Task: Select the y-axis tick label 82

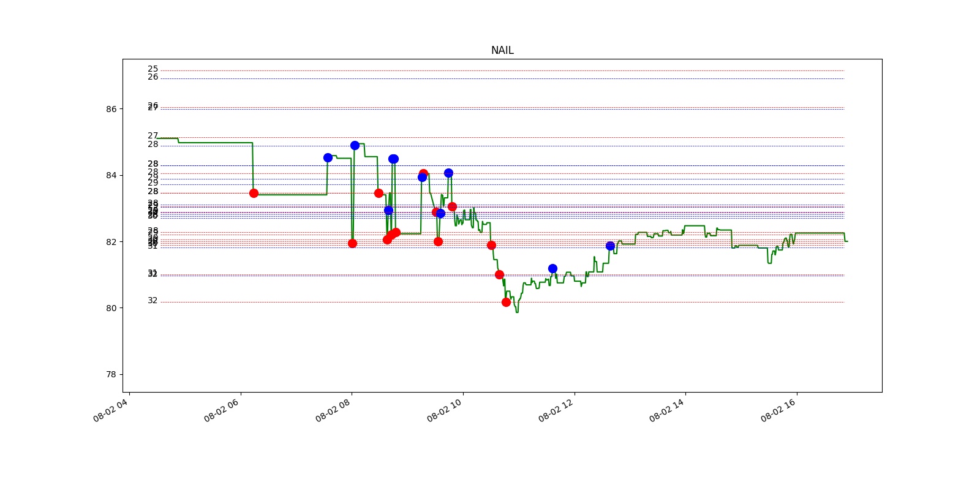Action: click(x=111, y=242)
